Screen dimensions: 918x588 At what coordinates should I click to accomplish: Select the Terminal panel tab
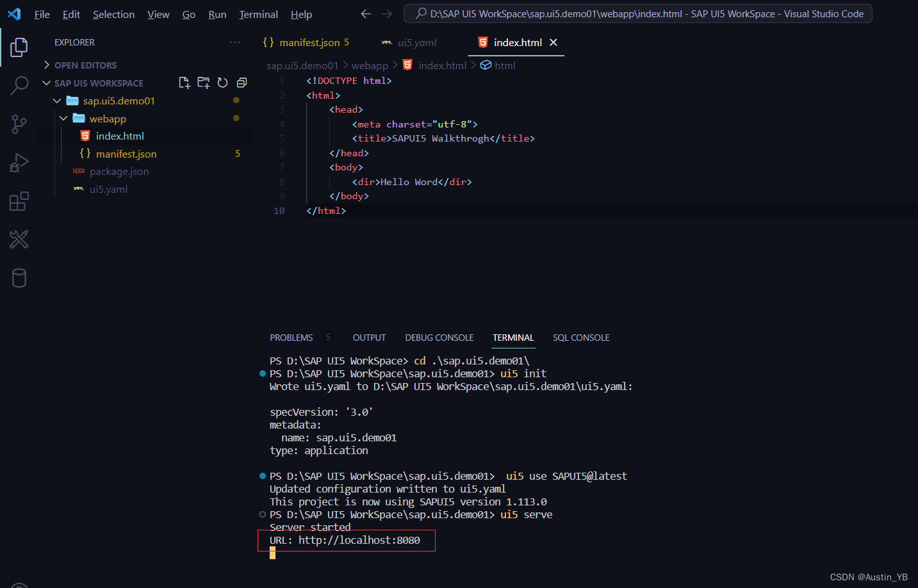(x=513, y=338)
